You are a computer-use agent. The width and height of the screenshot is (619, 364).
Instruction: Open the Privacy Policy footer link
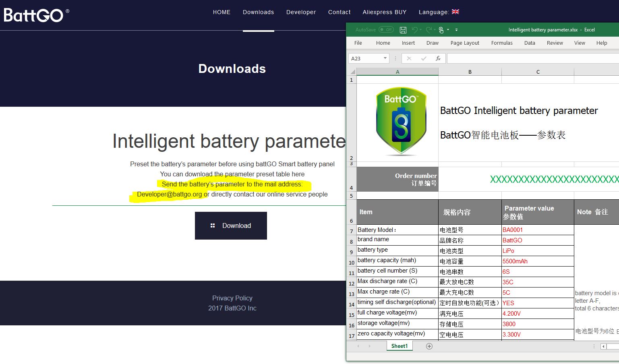click(x=232, y=298)
